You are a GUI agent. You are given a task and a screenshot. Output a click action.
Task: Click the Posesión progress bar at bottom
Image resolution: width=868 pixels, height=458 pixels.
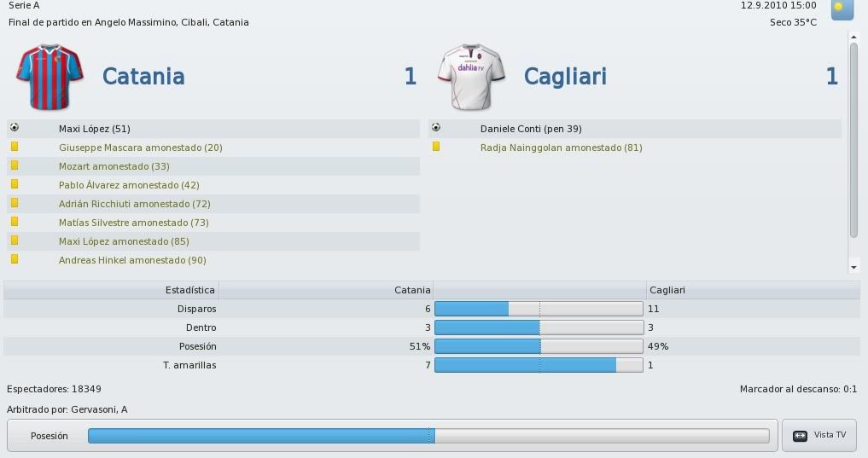pyautogui.click(x=428, y=436)
